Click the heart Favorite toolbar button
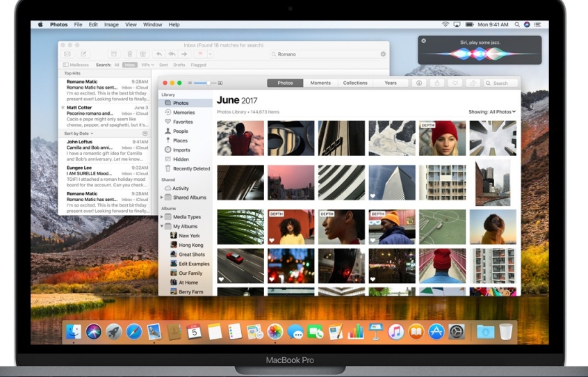588x377 pixels. (455, 83)
